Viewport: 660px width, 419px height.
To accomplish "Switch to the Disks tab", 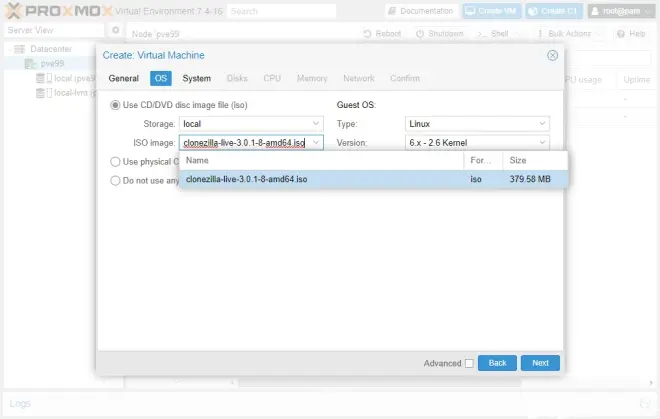I will click(237, 78).
